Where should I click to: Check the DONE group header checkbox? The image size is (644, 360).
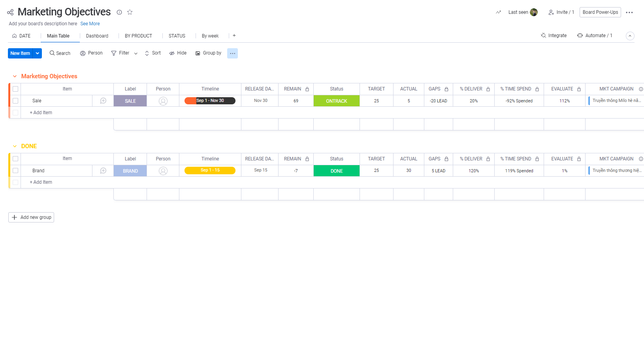point(15,158)
